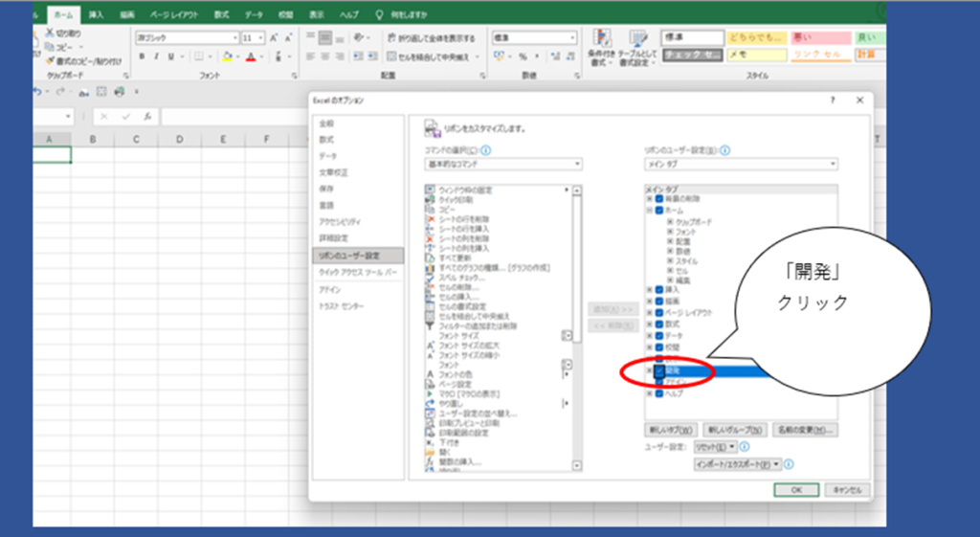980x537 pixels.
Task: Open the Name Box dropdown arrow
Action: pos(68,116)
